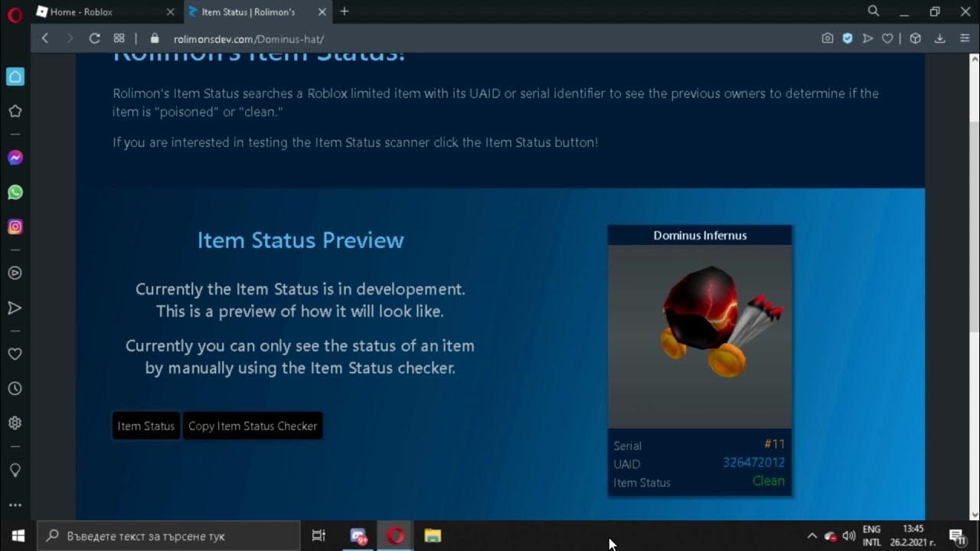The width and height of the screenshot is (980, 551).
Task: Reload the current page
Action: click(94, 38)
